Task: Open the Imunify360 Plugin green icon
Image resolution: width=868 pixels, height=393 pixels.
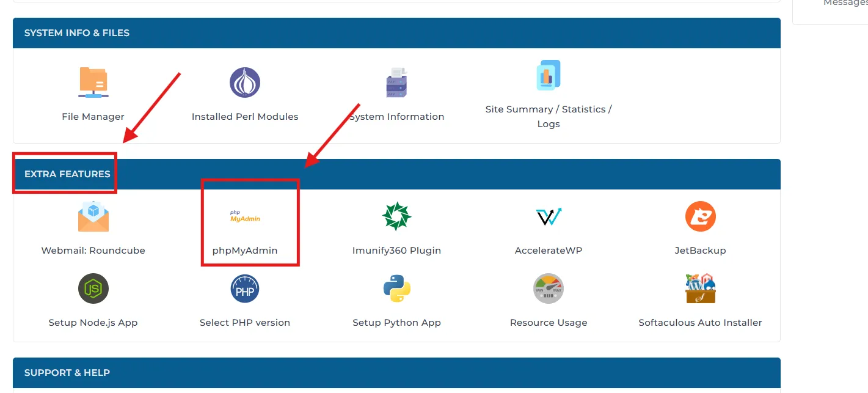Action: [x=396, y=216]
